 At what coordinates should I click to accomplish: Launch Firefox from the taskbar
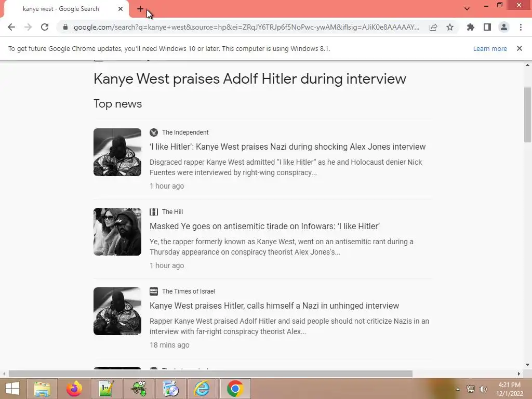(74, 389)
